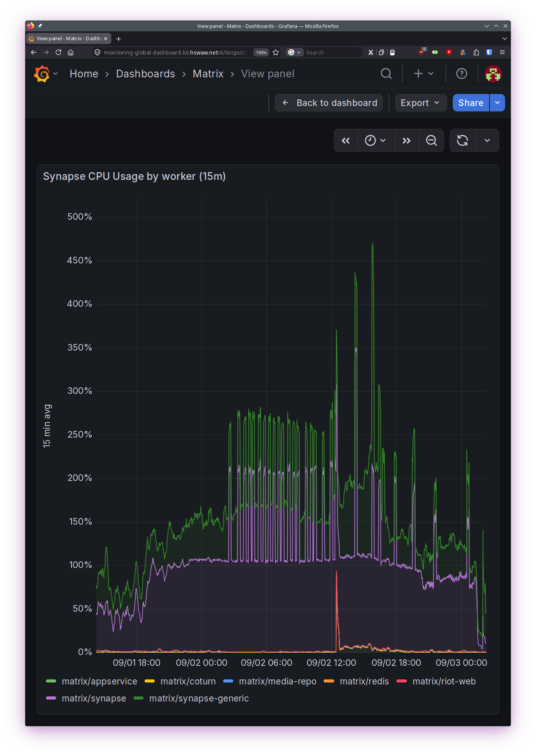Shift time range backwards with double-left arrows
The image size is (536, 756).
point(346,140)
